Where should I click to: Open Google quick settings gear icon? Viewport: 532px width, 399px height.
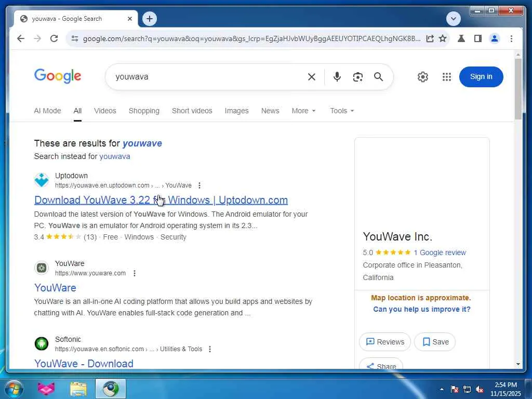click(423, 77)
